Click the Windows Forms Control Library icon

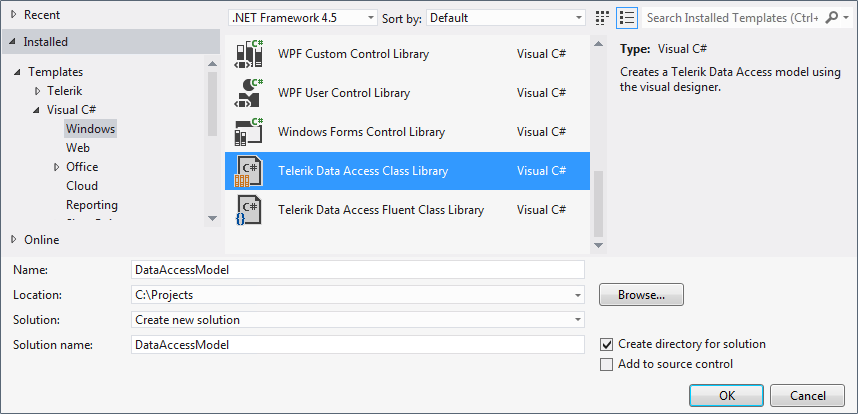249,132
